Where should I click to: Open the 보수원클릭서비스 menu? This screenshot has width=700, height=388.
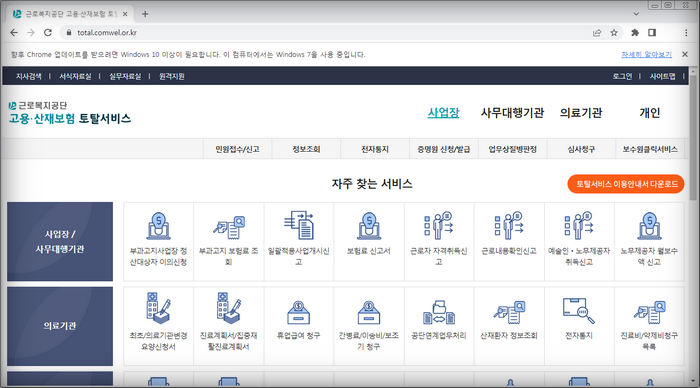(x=650, y=149)
